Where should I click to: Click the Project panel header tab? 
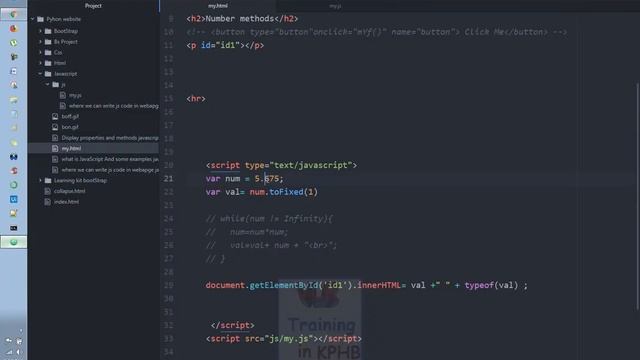tap(93, 6)
